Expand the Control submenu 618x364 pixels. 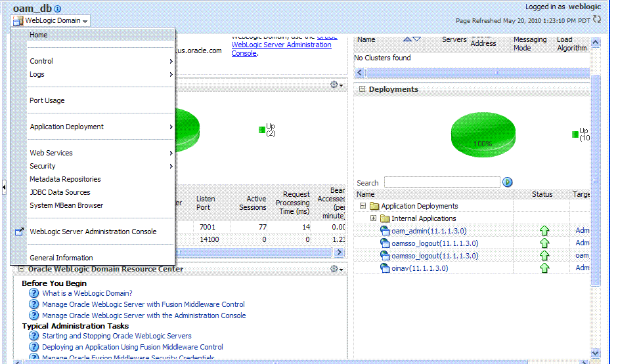click(x=100, y=61)
